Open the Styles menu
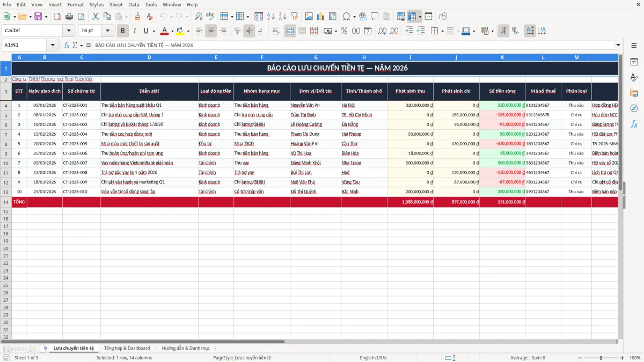The image size is (644, 362). pos(97,4)
